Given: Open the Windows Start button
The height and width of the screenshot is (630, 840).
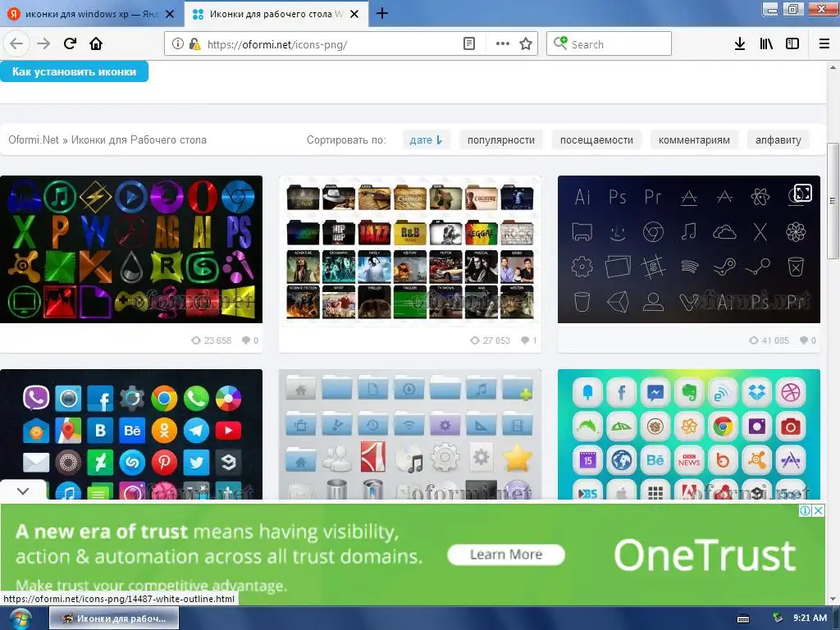Looking at the screenshot, I should point(20,619).
